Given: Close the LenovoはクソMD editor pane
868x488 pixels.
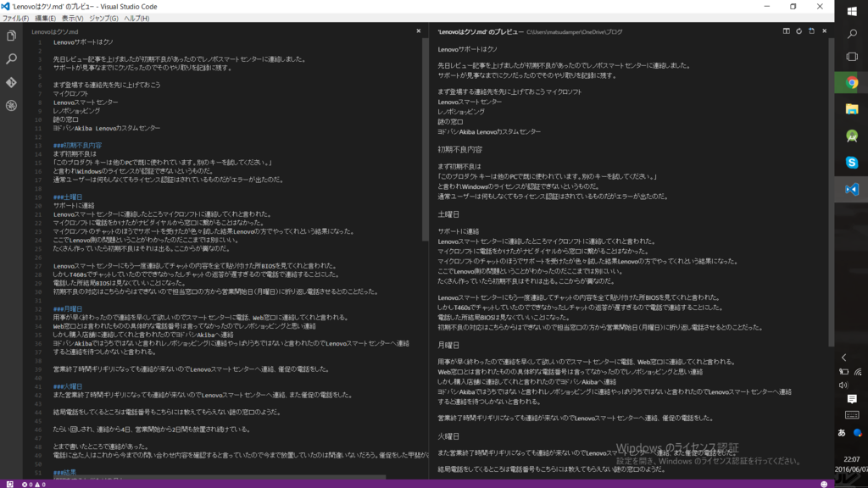Looking at the screenshot, I should tap(419, 31).
